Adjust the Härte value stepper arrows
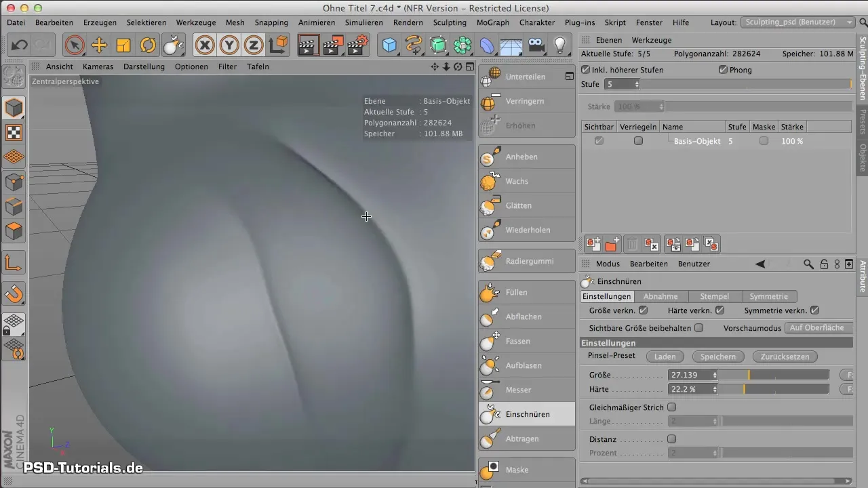Screen dimensions: 868x488 715,390
